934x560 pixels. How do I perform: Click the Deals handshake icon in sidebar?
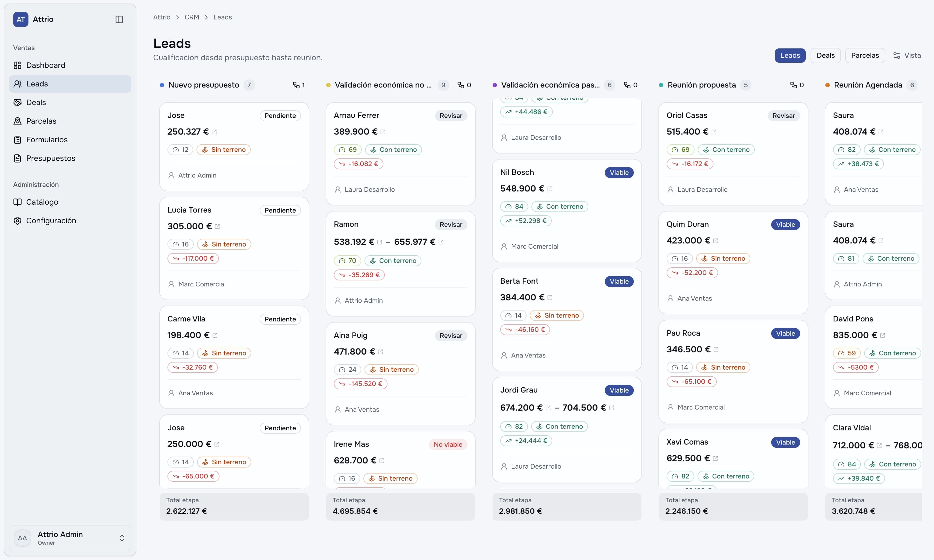tap(17, 102)
